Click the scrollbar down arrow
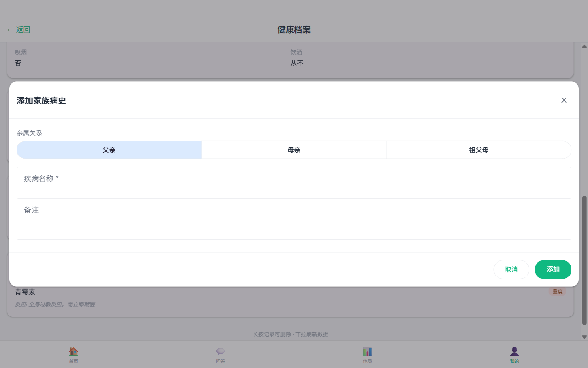 [x=584, y=337]
